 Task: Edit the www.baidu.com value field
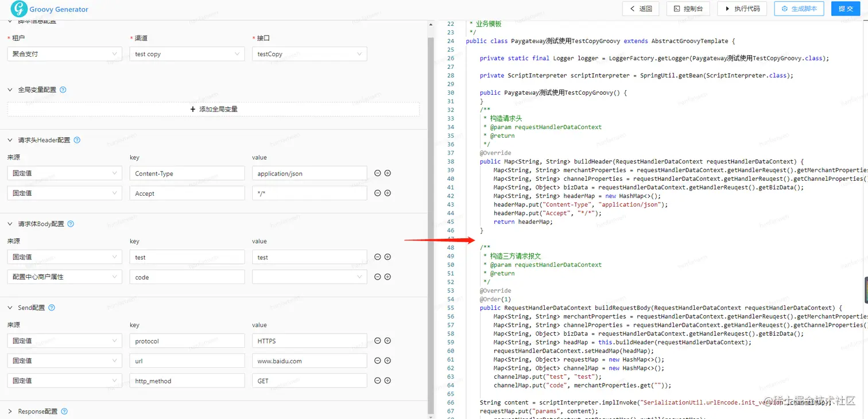[x=309, y=360]
